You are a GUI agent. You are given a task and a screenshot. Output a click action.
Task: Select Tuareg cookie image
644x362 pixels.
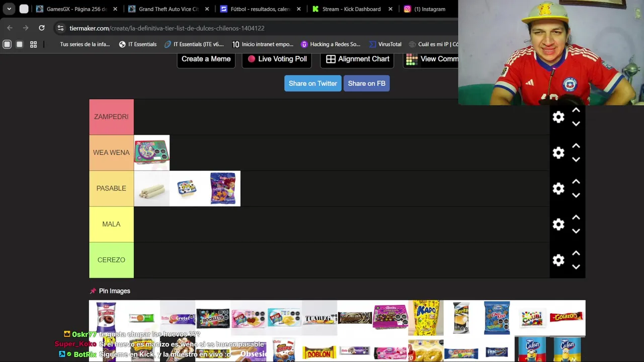tap(319, 318)
